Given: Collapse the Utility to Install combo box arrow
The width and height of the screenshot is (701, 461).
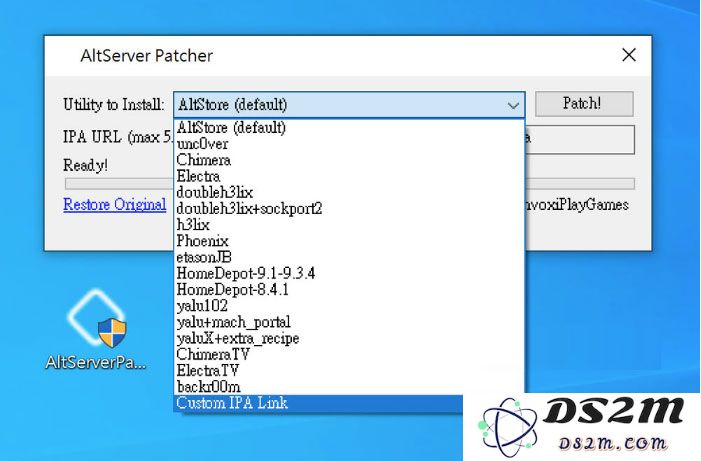Looking at the screenshot, I should click(x=513, y=106).
